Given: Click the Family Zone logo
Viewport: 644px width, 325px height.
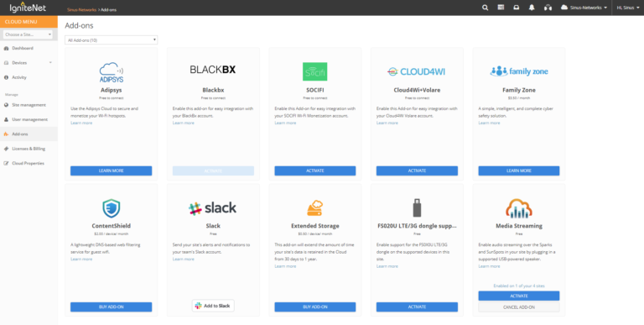Looking at the screenshot, I should pyautogui.click(x=519, y=71).
